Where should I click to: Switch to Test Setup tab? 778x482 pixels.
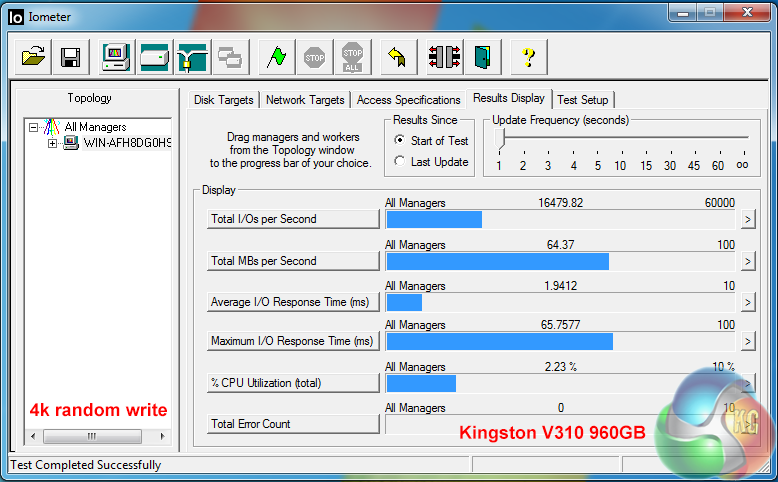pos(583,100)
